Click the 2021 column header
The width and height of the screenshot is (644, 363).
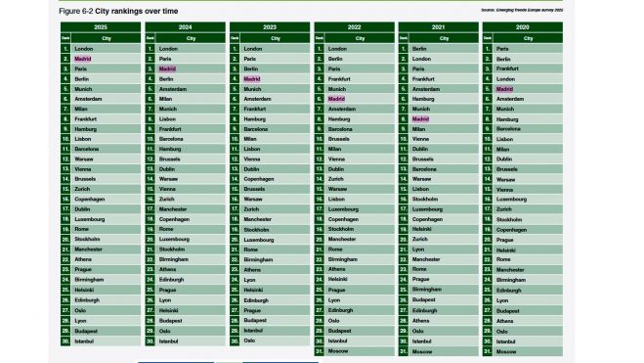(438, 27)
